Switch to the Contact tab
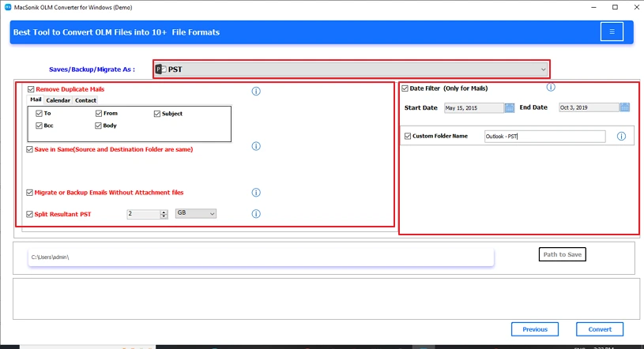The image size is (644, 349). pyautogui.click(x=85, y=100)
